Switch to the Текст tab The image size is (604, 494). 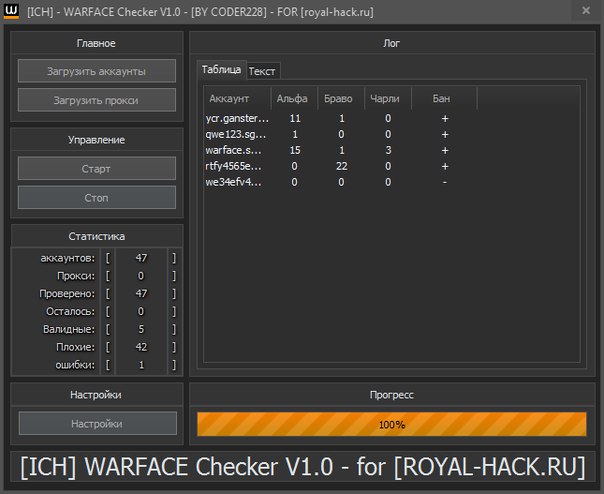coord(262,71)
